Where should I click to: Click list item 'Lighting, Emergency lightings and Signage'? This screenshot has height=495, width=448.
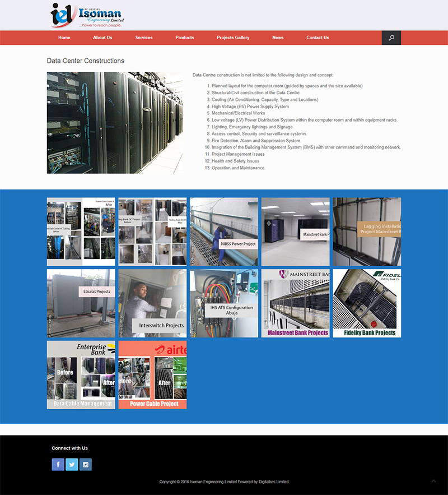(252, 127)
